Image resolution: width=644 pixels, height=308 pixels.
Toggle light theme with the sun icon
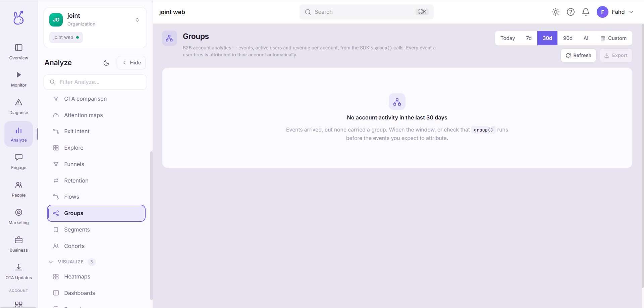point(555,12)
